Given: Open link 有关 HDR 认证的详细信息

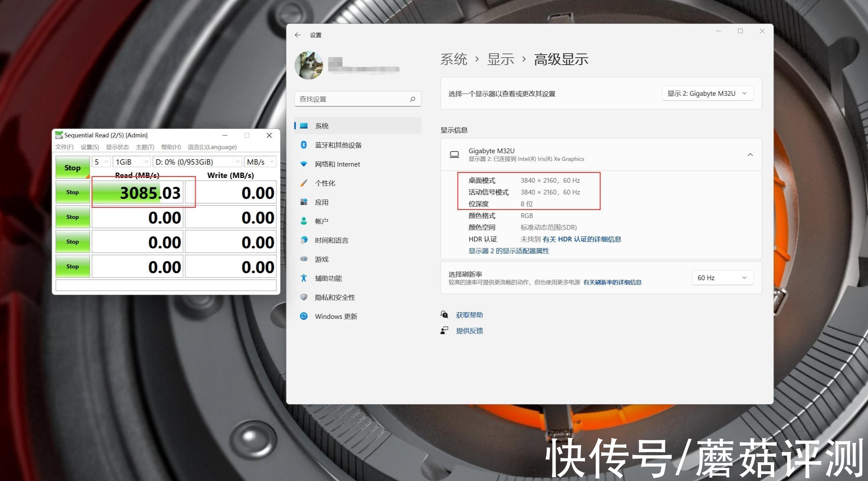Looking at the screenshot, I should [582, 239].
